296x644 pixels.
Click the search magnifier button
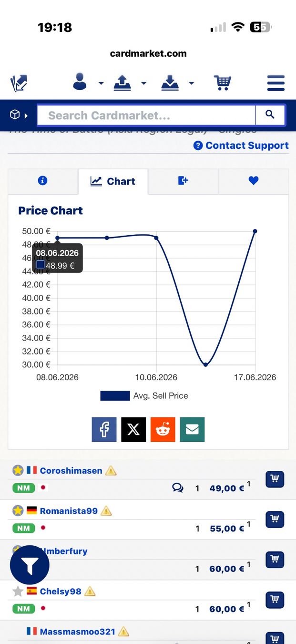[x=270, y=115]
